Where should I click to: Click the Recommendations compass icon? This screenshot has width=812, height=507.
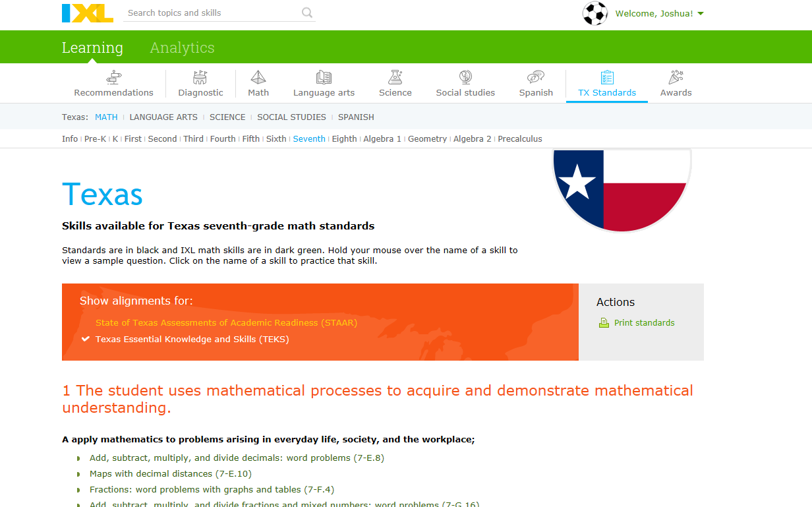[x=113, y=76]
